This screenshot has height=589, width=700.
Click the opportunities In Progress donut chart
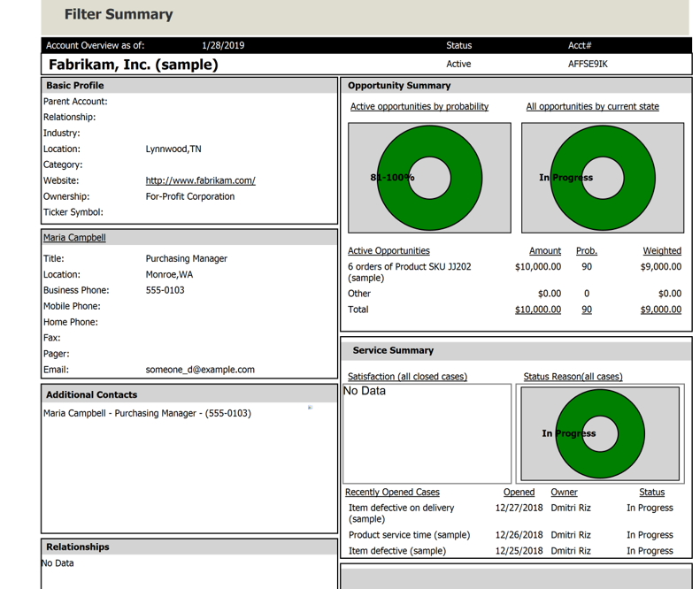tap(603, 178)
